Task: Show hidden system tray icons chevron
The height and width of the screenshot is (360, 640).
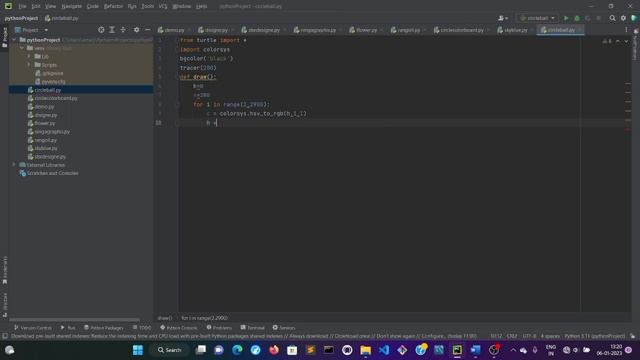Action: [x=513, y=350]
